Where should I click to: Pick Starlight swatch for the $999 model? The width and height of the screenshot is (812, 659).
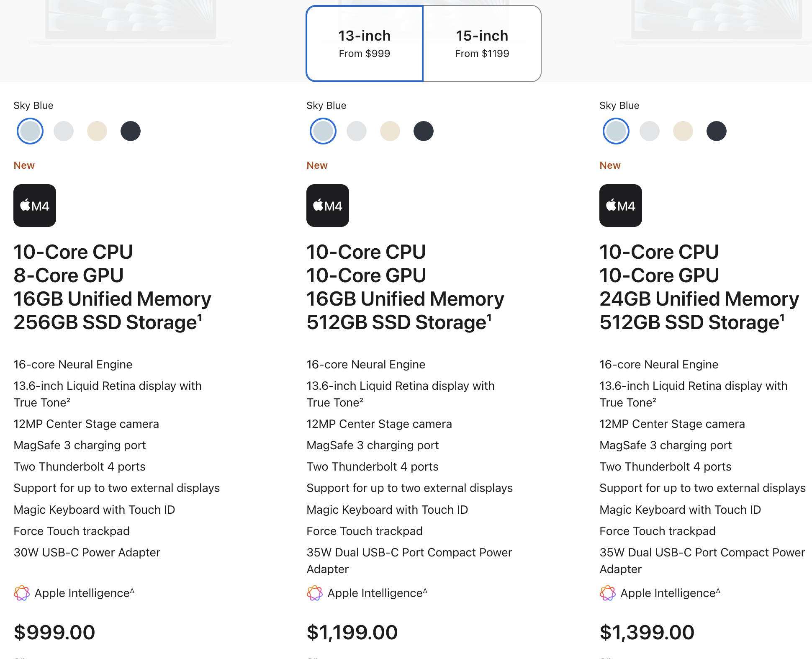[97, 131]
